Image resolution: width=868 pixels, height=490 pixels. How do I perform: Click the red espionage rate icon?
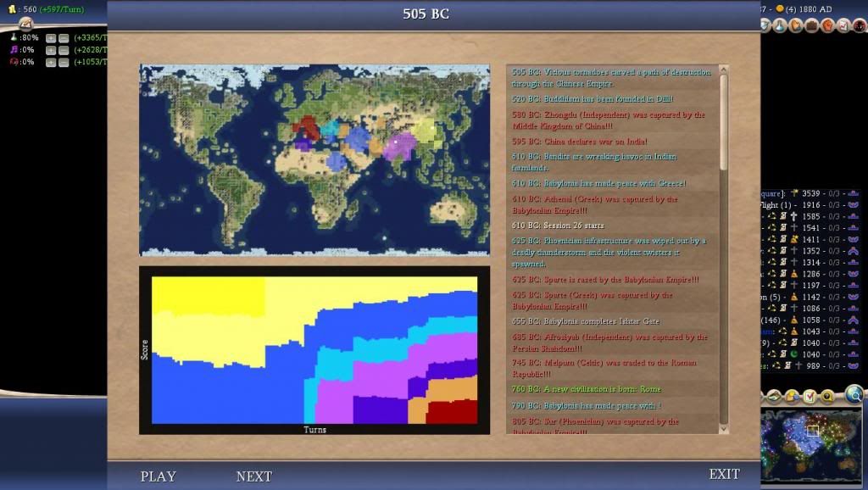tap(14, 61)
